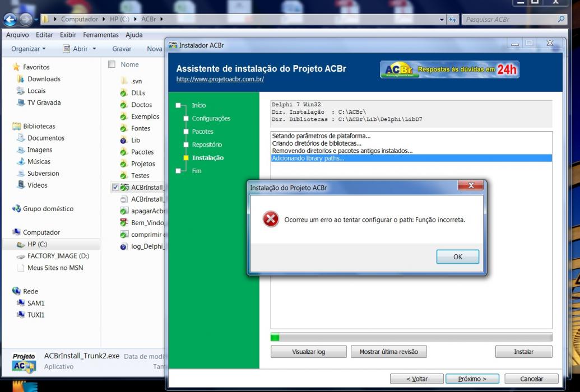Select the Bem_Vindo file icon
Image resolution: width=580 pixels, height=392 pixels.
(x=124, y=223)
